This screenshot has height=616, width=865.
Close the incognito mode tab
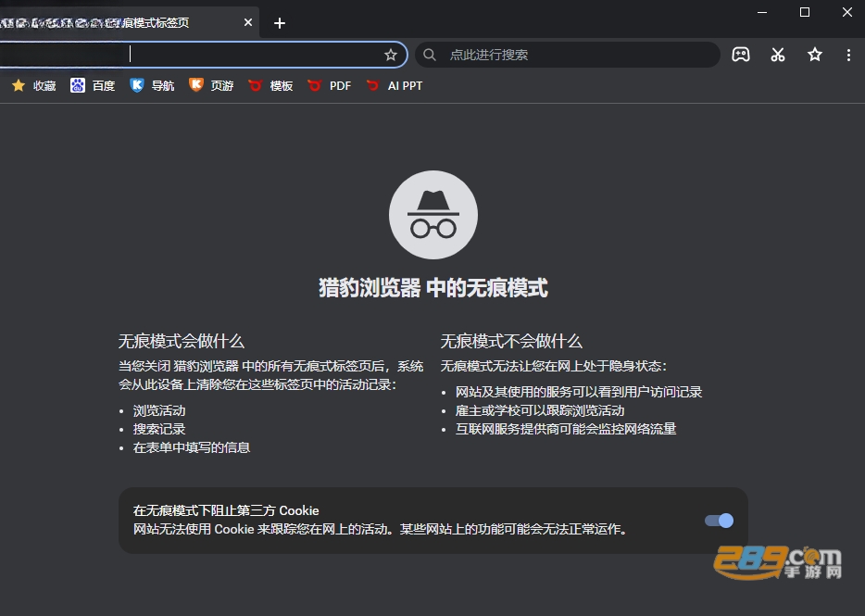click(x=248, y=22)
